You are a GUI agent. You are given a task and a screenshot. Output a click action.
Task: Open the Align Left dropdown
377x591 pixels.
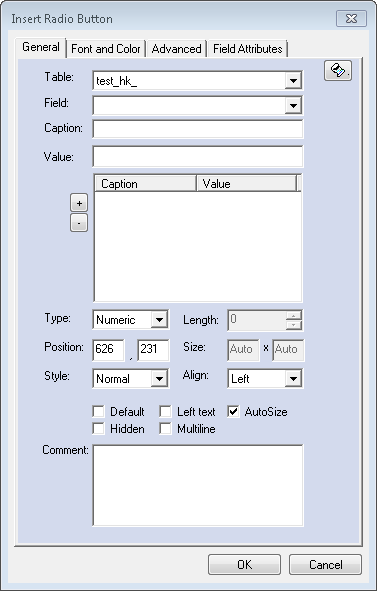pyautogui.click(x=293, y=379)
